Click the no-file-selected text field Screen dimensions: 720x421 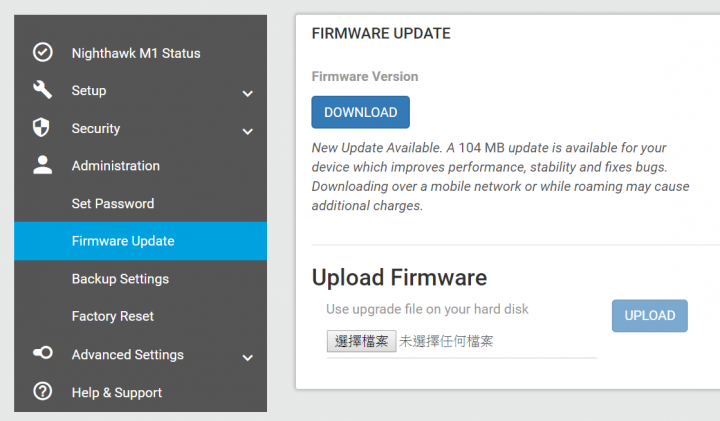446,341
